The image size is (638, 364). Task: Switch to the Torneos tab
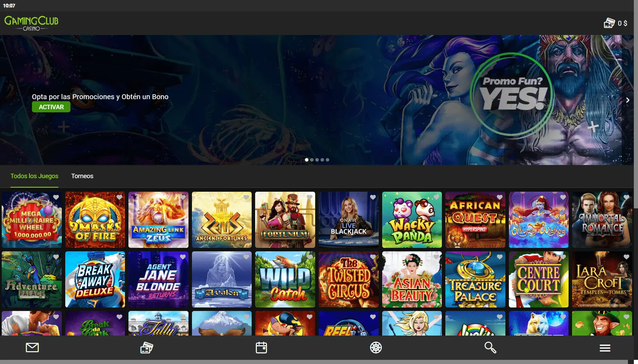(82, 176)
